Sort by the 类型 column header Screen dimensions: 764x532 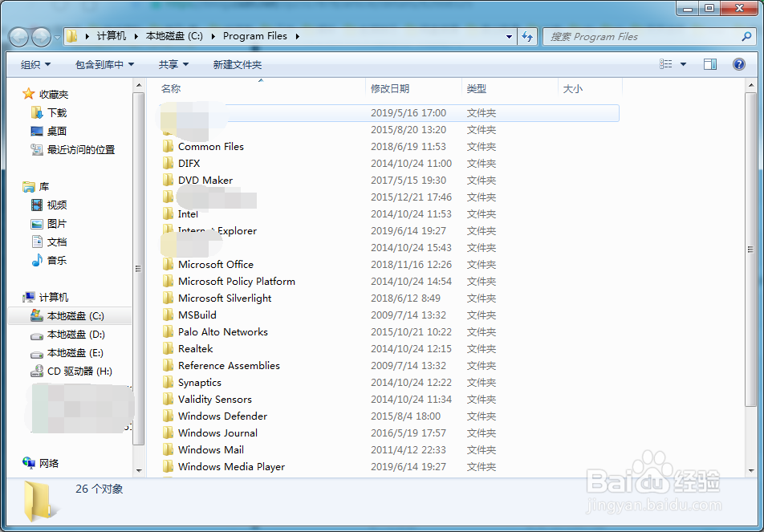[476, 88]
